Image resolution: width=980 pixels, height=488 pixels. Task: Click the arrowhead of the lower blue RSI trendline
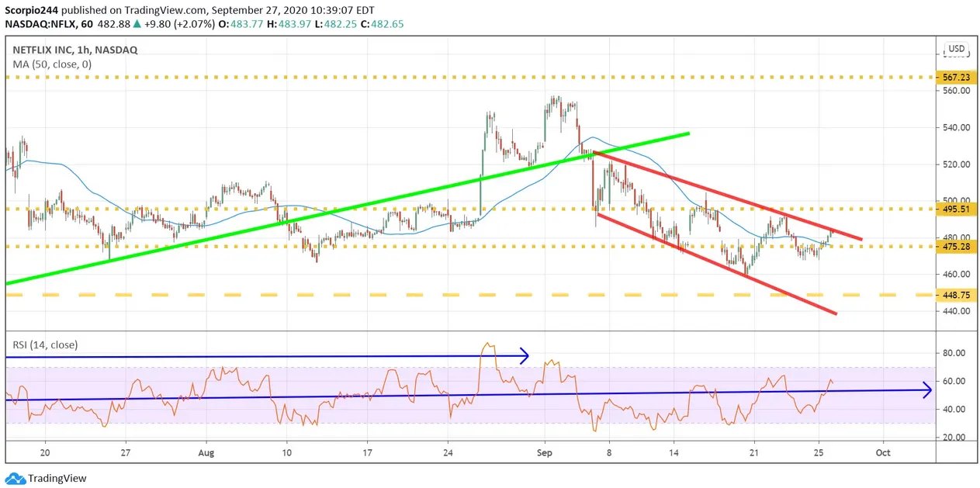(925, 389)
